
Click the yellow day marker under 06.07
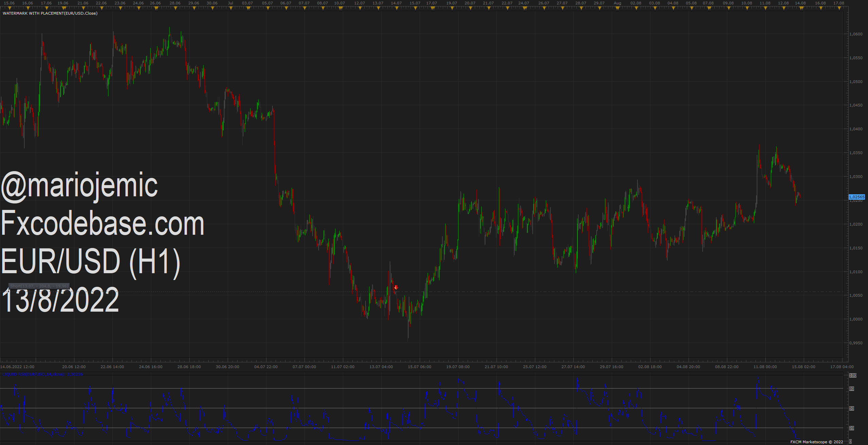[x=286, y=8]
